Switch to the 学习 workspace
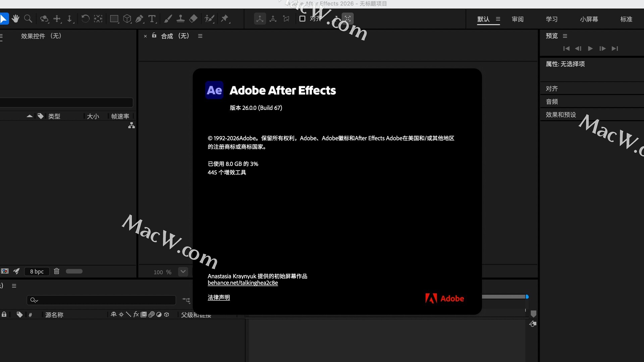This screenshot has width=644, height=362. coord(551,19)
